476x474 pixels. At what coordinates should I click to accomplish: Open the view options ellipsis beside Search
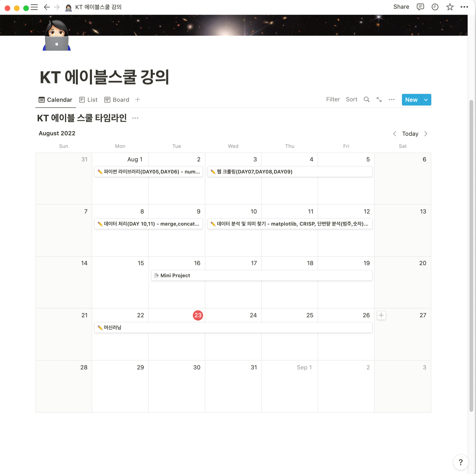(x=391, y=100)
